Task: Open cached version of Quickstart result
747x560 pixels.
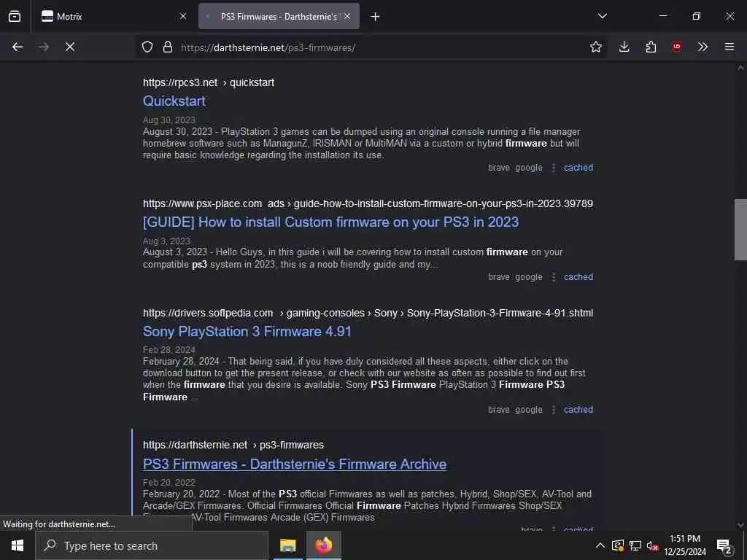Action: coord(578,168)
